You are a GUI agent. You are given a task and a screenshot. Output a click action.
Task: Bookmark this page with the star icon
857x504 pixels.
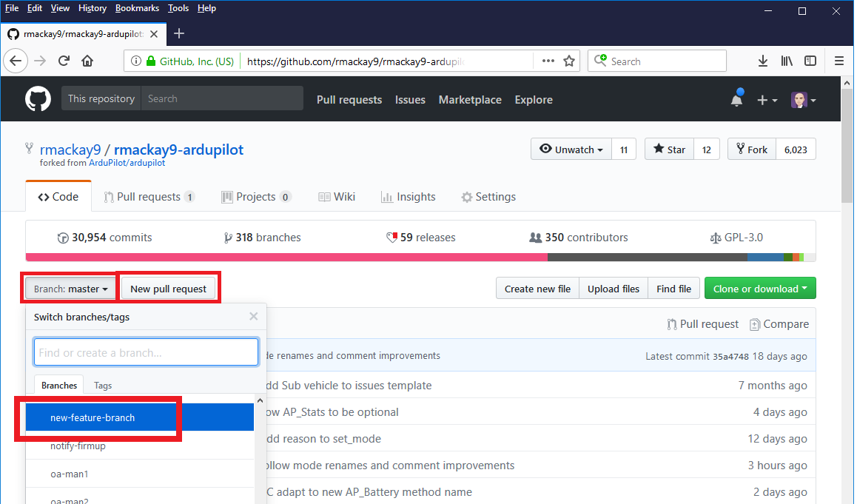(569, 61)
